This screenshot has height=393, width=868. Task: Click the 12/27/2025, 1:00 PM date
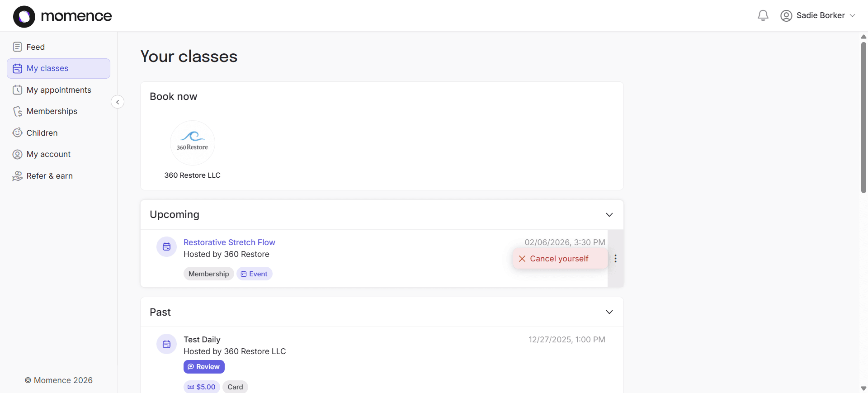567,340
